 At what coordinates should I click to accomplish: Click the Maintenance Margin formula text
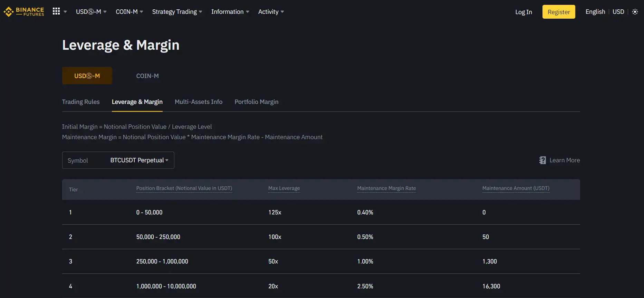(x=192, y=137)
